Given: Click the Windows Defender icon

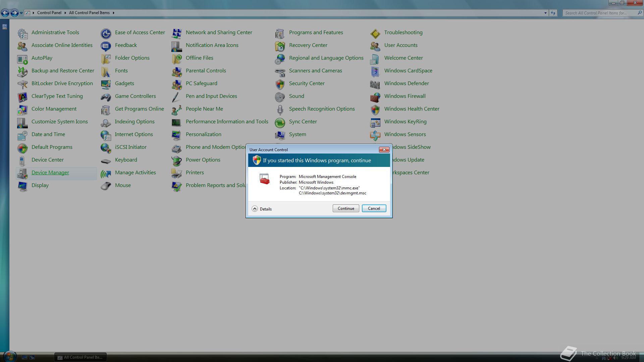Looking at the screenshot, I should pos(375,84).
